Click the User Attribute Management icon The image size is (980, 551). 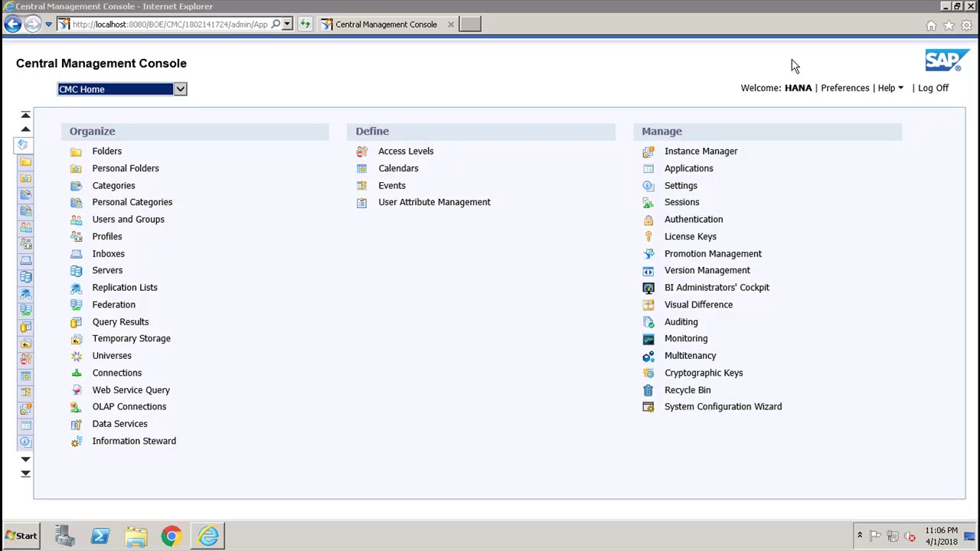pyautogui.click(x=361, y=203)
